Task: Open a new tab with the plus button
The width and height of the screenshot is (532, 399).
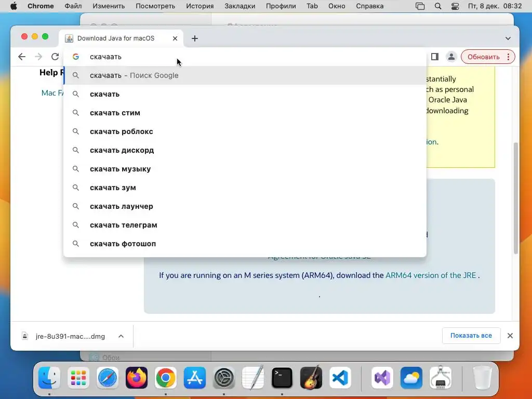Action: [x=195, y=38]
